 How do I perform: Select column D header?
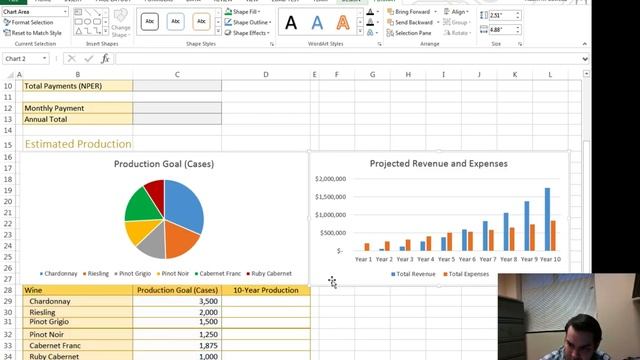tap(266, 75)
